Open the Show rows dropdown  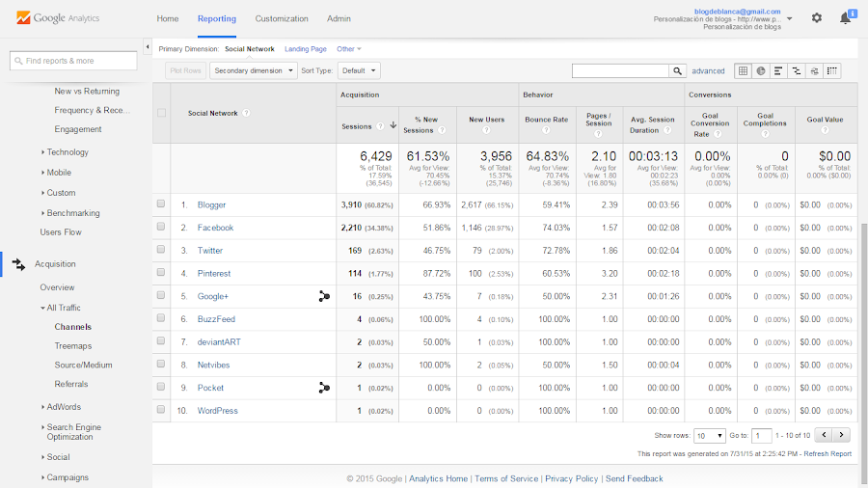click(710, 436)
